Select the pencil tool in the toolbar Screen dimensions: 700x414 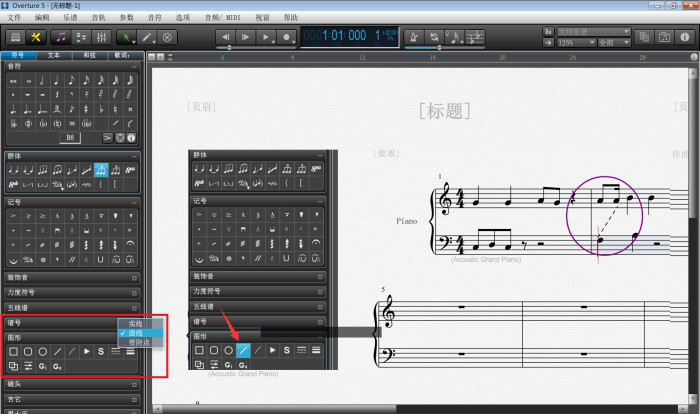147,37
